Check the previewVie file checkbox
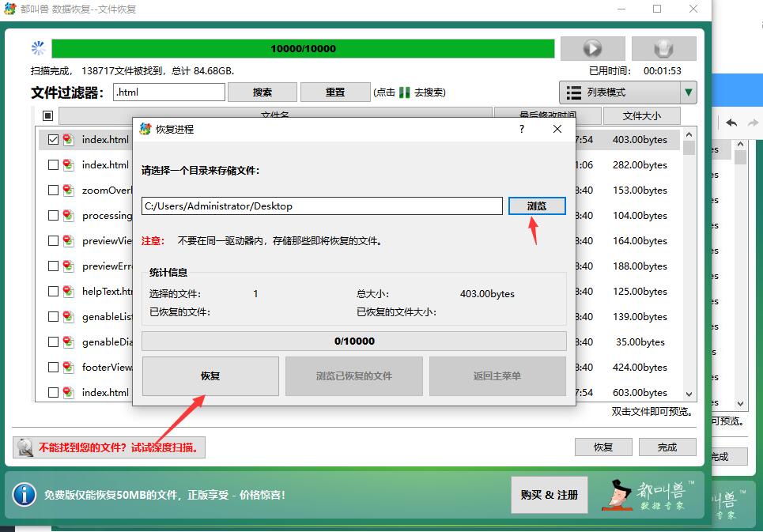 point(53,241)
